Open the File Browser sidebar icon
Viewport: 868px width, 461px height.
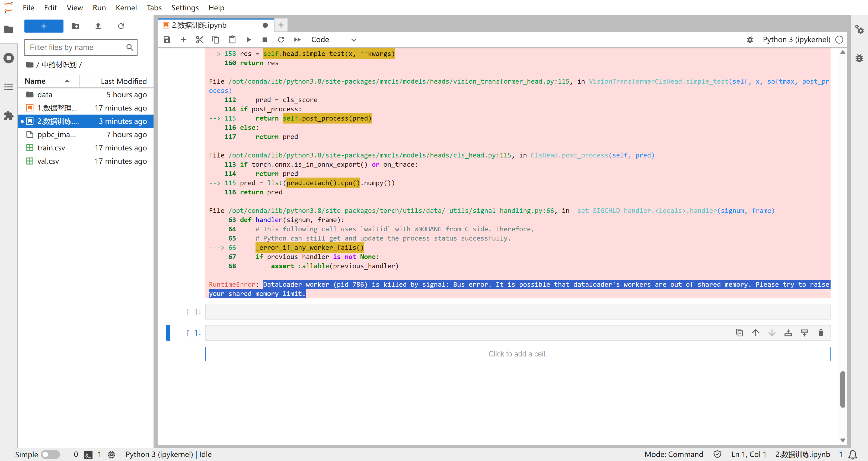point(9,30)
